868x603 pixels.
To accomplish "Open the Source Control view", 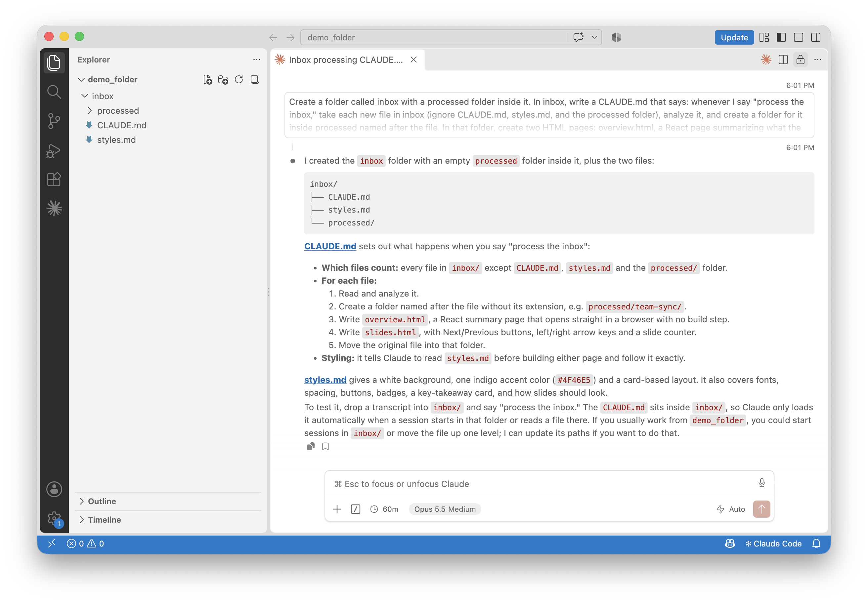I will 54,121.
